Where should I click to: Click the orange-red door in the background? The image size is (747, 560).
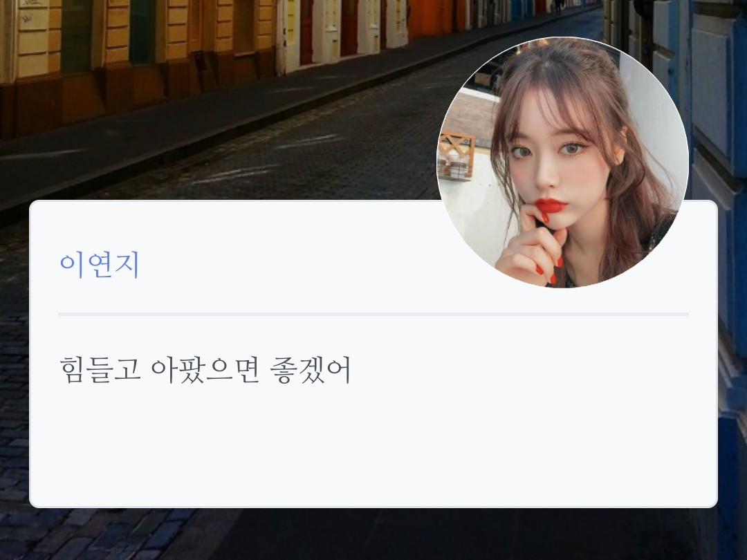423,18
